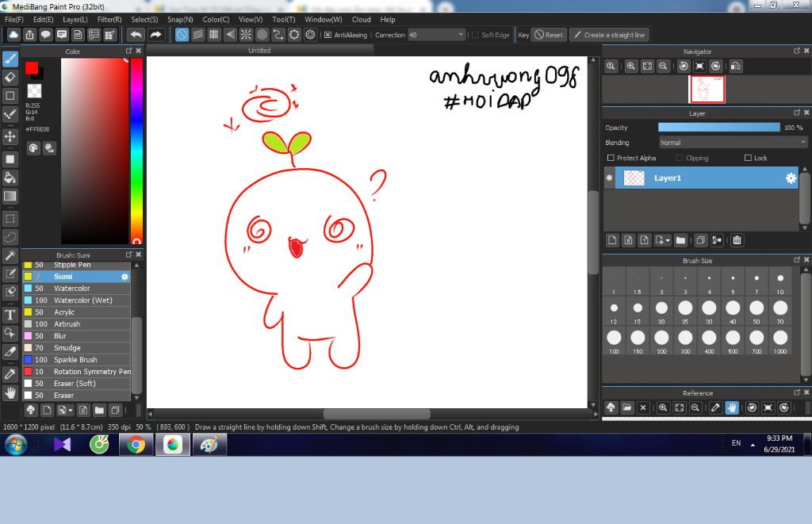The width and height of the screenshot is (812, 524).
Task: Click the layer Opacity slider
Action: pyautogui.click(x=718, y=128)
